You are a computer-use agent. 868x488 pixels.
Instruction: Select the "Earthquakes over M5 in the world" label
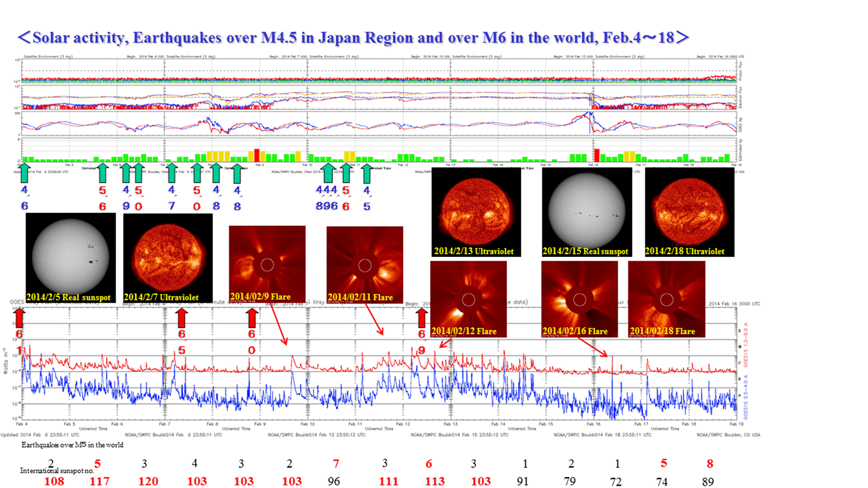click(72, 445)
